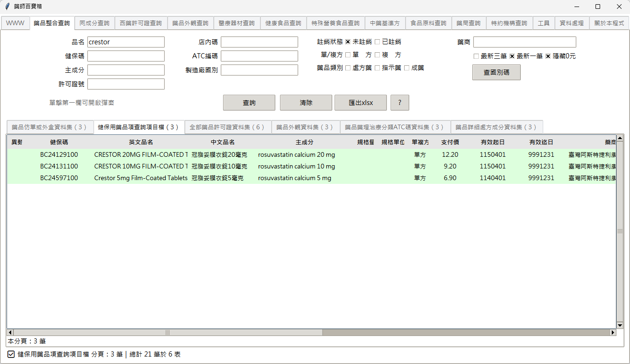
Task: Show the 藥品詳細處方成分資料集 result tab
Action: (496, 127)
